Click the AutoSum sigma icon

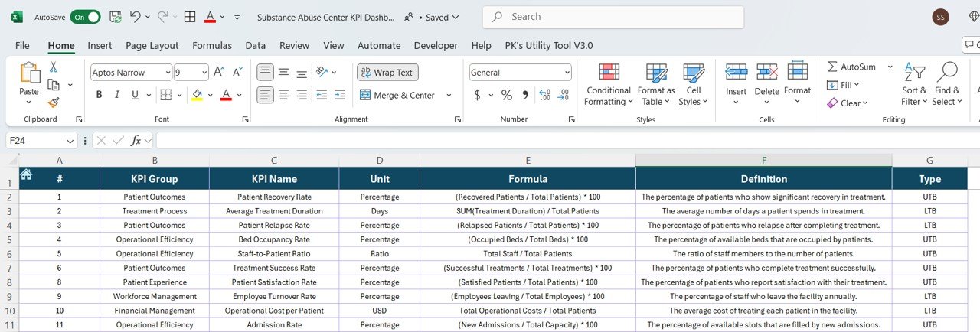coord(832,67)
